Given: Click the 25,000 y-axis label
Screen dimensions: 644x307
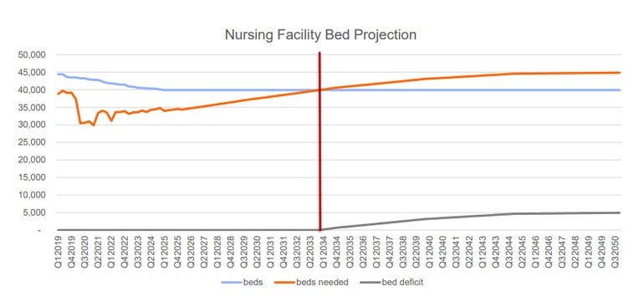Looking at the screenshot, I should point(31,142).
